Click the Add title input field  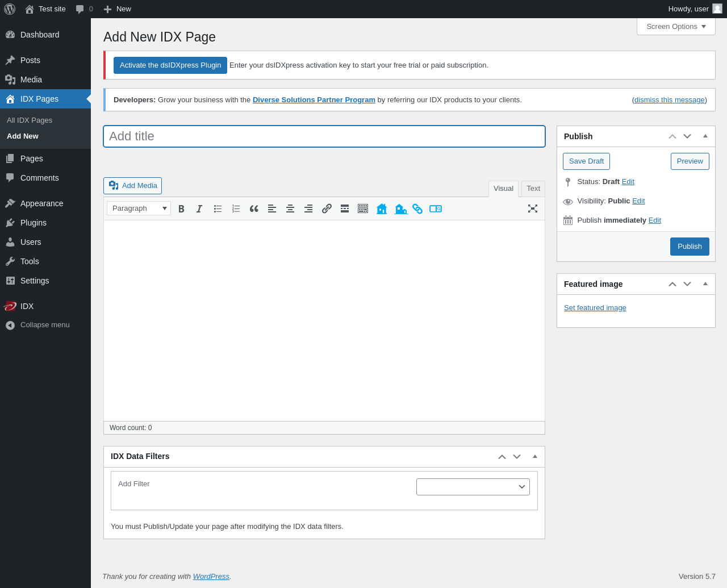tap(324, 136)
